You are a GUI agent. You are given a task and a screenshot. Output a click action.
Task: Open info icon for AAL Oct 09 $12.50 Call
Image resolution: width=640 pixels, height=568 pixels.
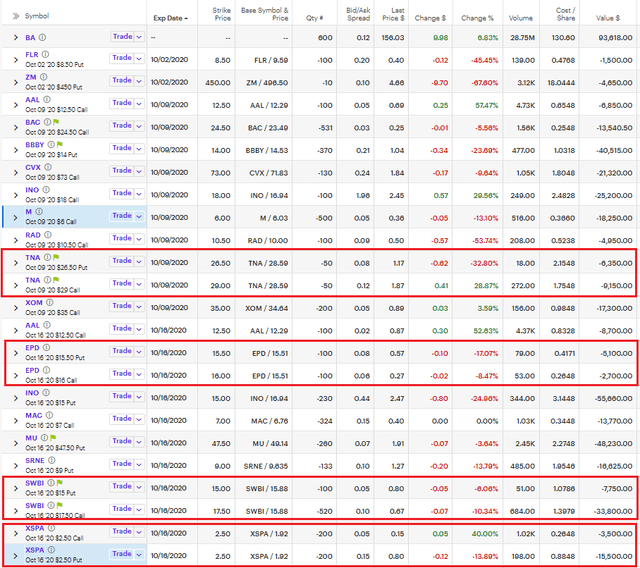pyautogui.click(x=47, y=99)
